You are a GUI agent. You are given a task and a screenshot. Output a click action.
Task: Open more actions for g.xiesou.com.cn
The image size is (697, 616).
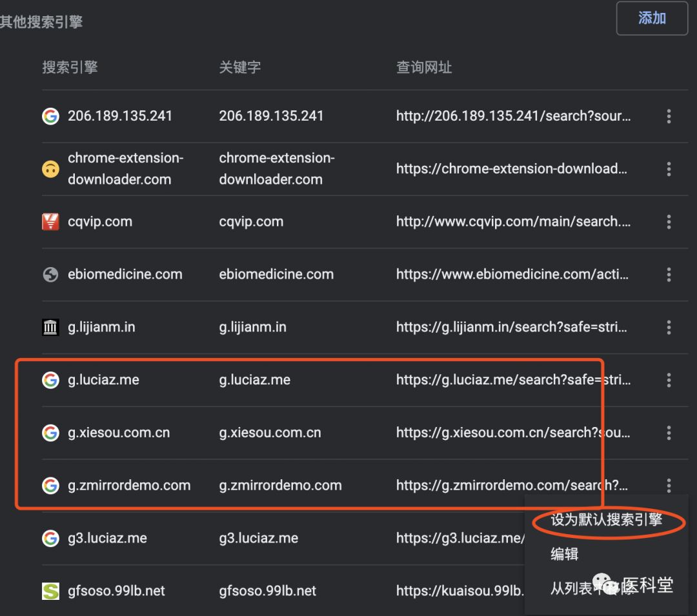click(669, 433)
